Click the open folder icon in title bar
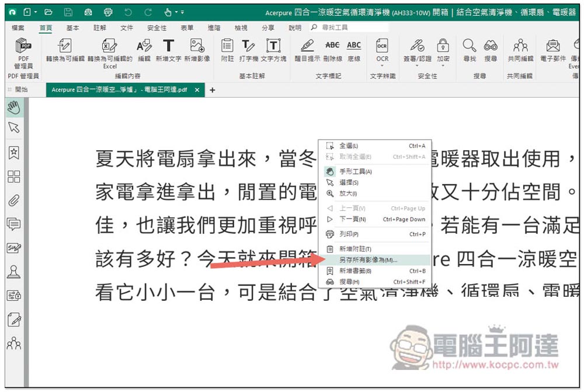Image resolution: width=584 pixels, height=392 pixels. point(48,12)
